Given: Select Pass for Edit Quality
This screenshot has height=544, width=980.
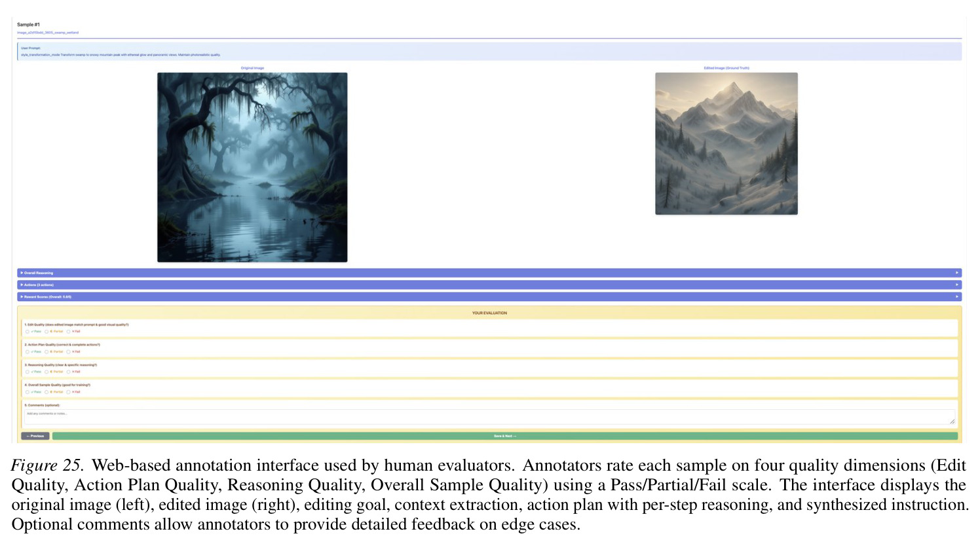Looking at the screenshot, I should coord(28,331).
